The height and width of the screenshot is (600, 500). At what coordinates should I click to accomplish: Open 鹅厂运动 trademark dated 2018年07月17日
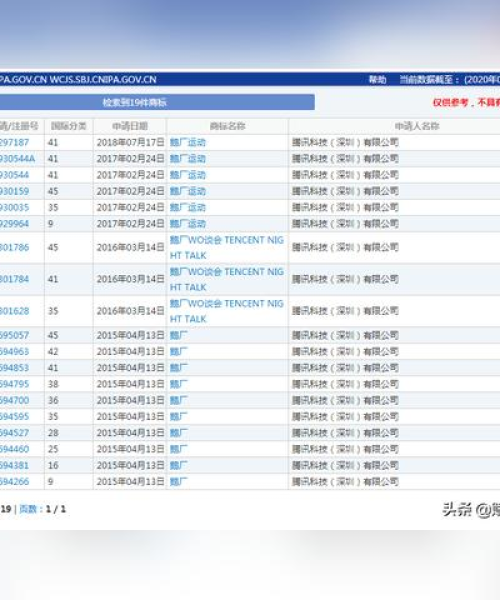(x=187, y=142)
